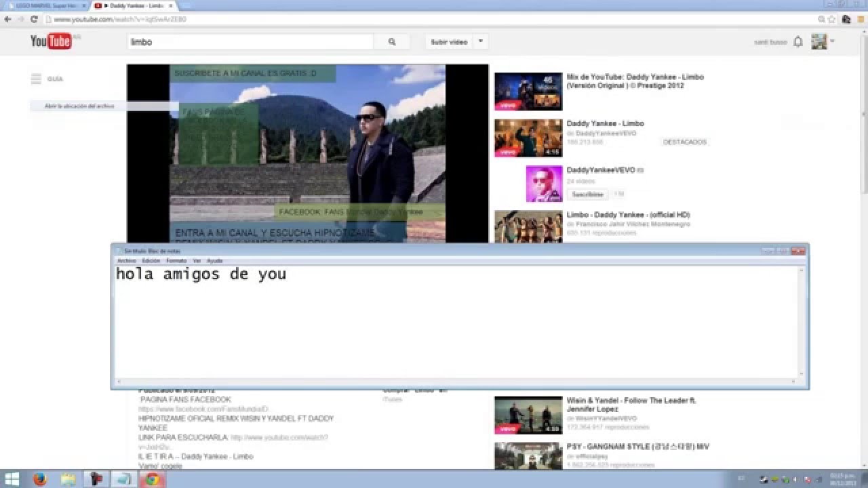Screen dimensions: 868x488
Task: Switch to Chrome in the taskbar
Action: [x=152, y=479]
